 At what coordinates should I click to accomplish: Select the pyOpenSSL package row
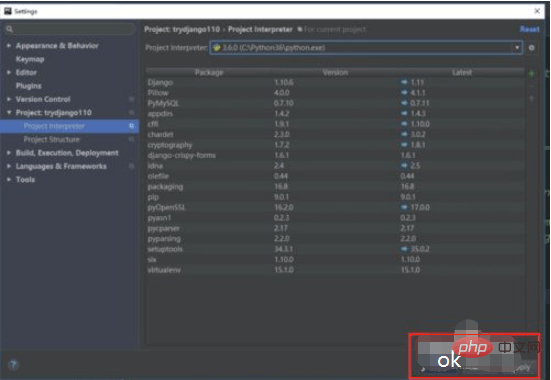[335, 207]
